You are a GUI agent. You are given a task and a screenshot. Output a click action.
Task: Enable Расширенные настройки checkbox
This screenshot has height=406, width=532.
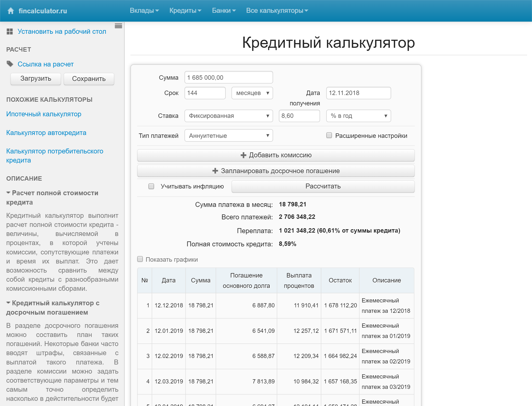329,135
